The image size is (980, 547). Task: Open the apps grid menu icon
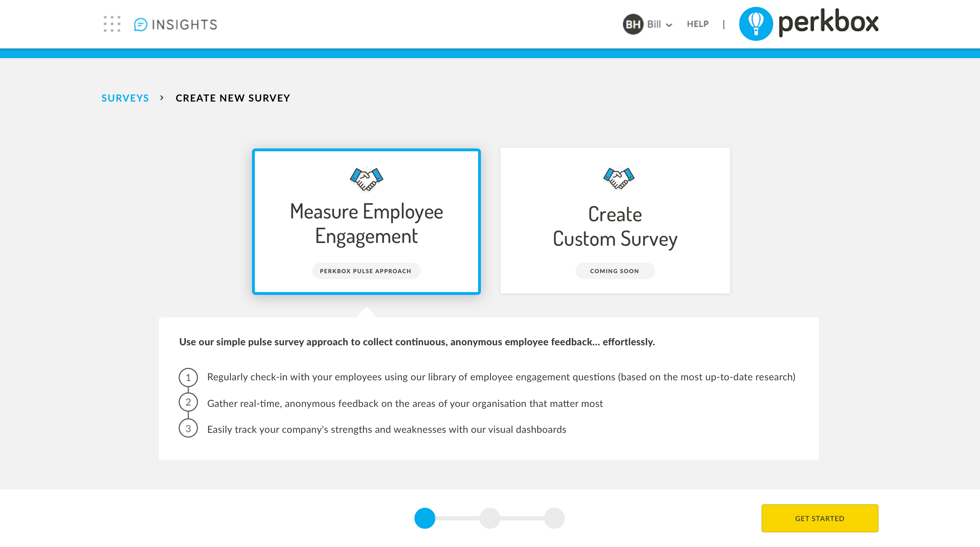pyautogui.click(x=112, y=24)
